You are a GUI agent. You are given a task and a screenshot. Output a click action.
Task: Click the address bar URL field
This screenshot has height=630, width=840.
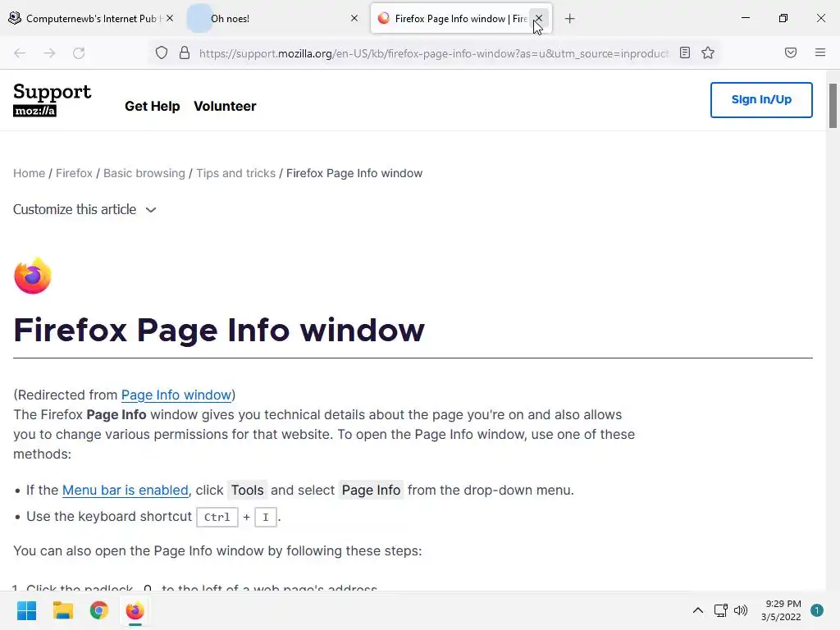tap(433, 53)
